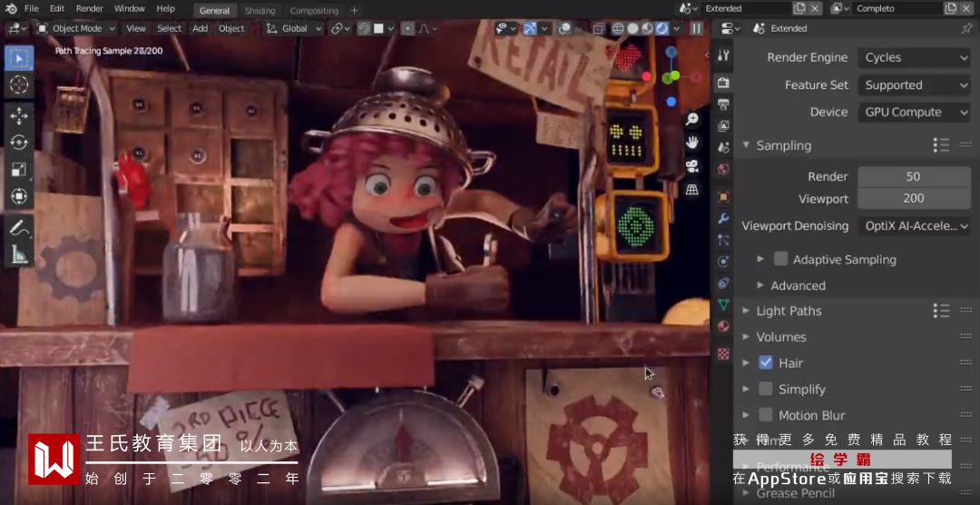Open the Physics properties tab
The width and height of the screenshot is (980, 505).
tap(724, 262)
